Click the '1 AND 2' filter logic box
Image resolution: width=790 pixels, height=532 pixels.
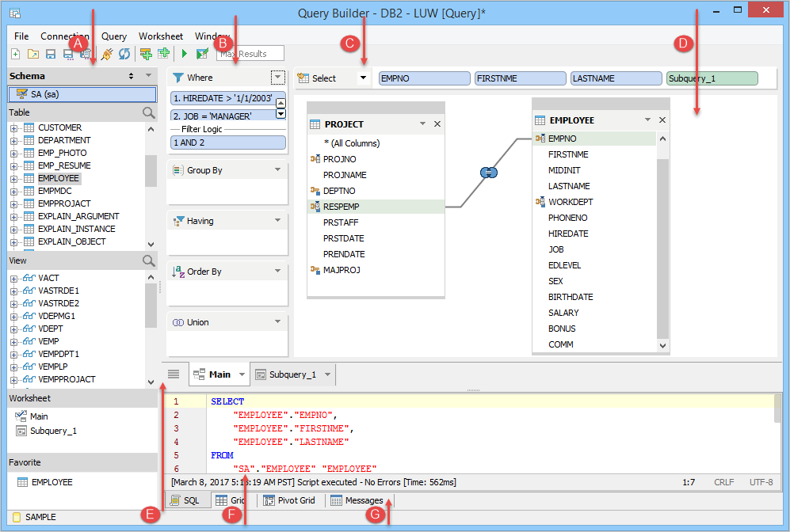click(227, 142)
